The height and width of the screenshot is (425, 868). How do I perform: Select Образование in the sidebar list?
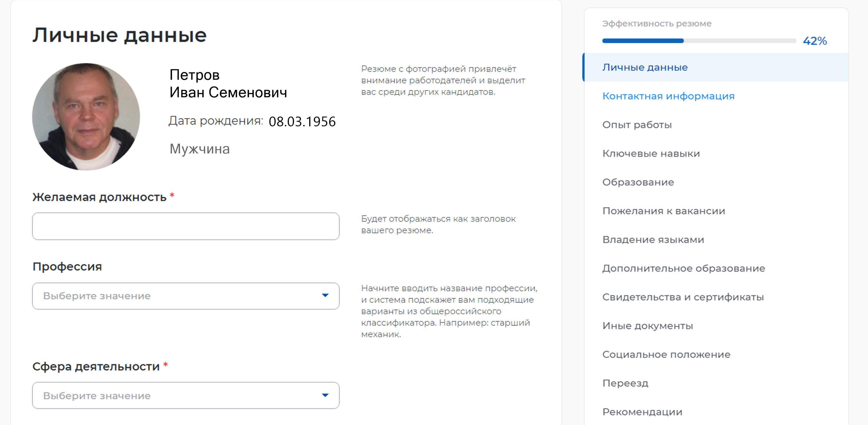638,182
